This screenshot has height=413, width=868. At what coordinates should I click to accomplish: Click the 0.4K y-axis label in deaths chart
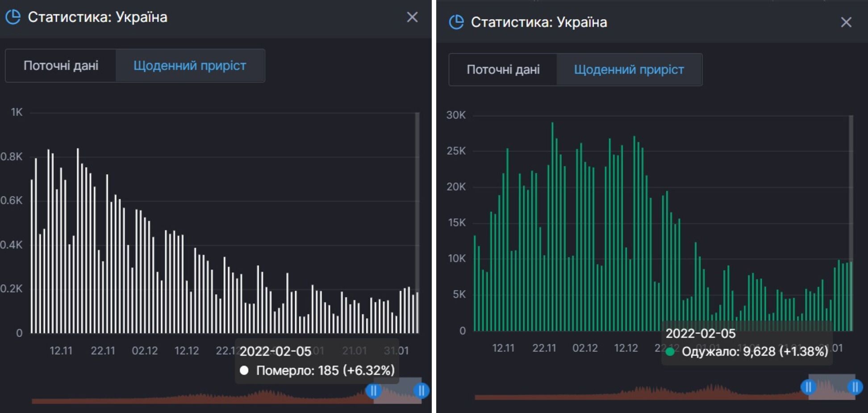pyautogui.click(x=11, y=245)
